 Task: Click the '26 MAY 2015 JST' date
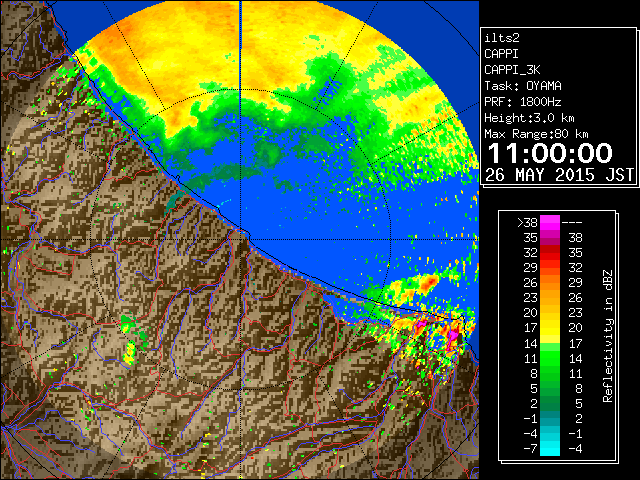click(559, 175)
